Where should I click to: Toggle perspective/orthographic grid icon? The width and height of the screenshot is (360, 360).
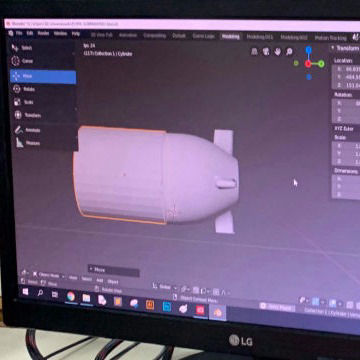tap(254, 51)
